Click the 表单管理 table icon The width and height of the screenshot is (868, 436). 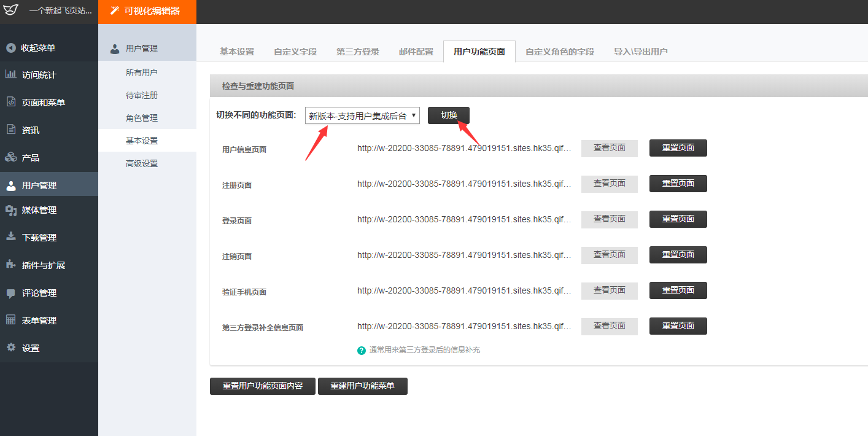pos(11,320)
